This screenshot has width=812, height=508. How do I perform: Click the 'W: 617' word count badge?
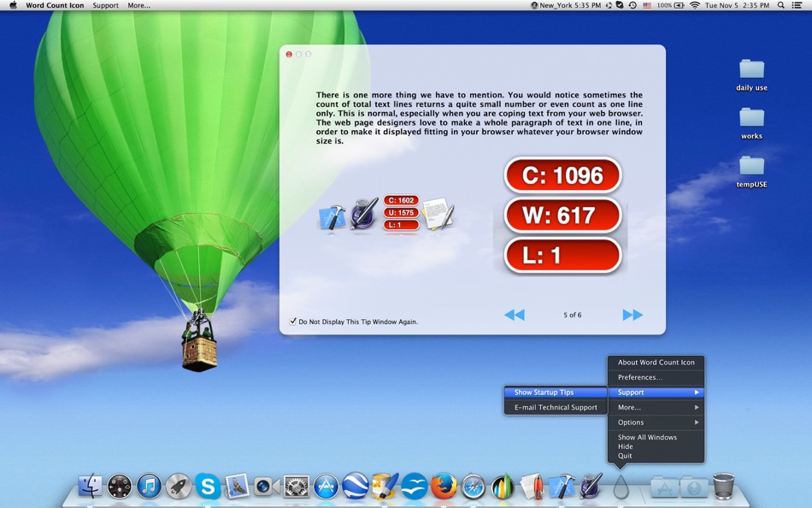562,216
